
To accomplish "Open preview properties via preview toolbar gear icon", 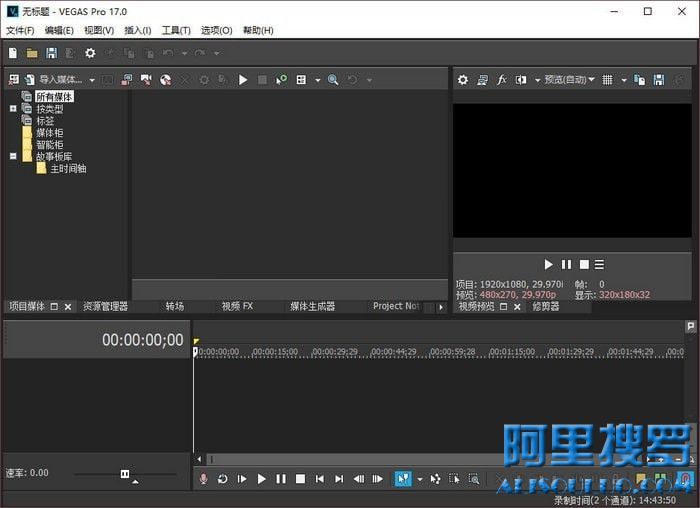I will tap(463, 79).
